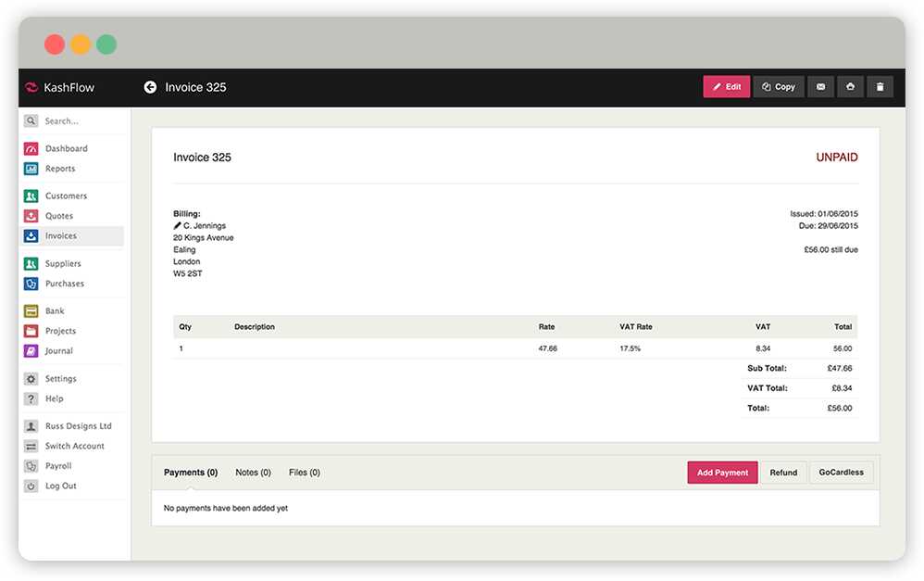Click the print invoice icon button
Image resolution: width=924 pixels, height=581 pixels.
tap(850, 87)
